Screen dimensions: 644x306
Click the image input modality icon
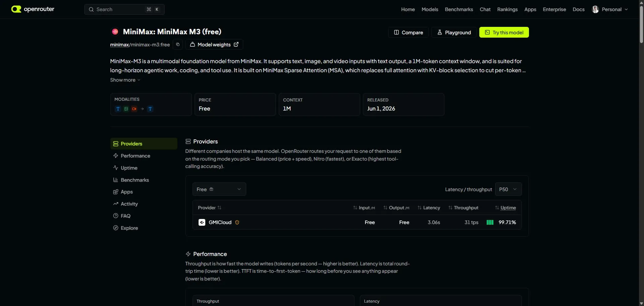[x=126, y=109]
